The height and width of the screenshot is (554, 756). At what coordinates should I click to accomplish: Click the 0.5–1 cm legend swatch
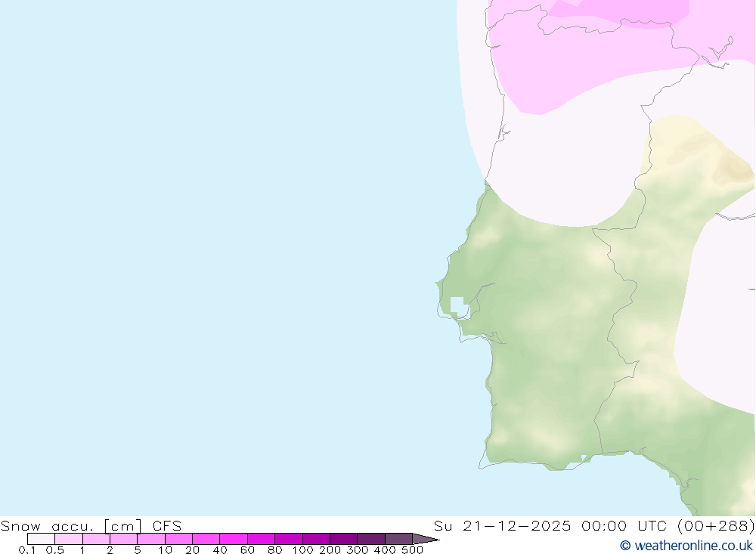coord(69,539)
